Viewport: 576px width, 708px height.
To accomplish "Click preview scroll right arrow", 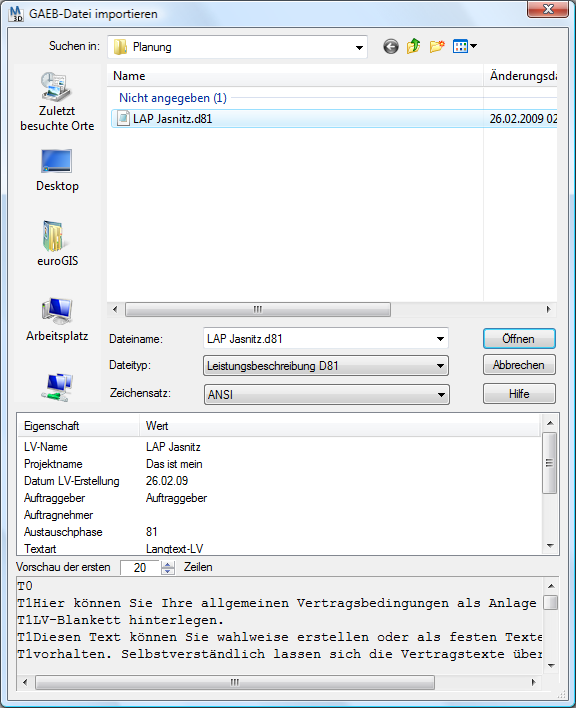I will coord(534,682).
